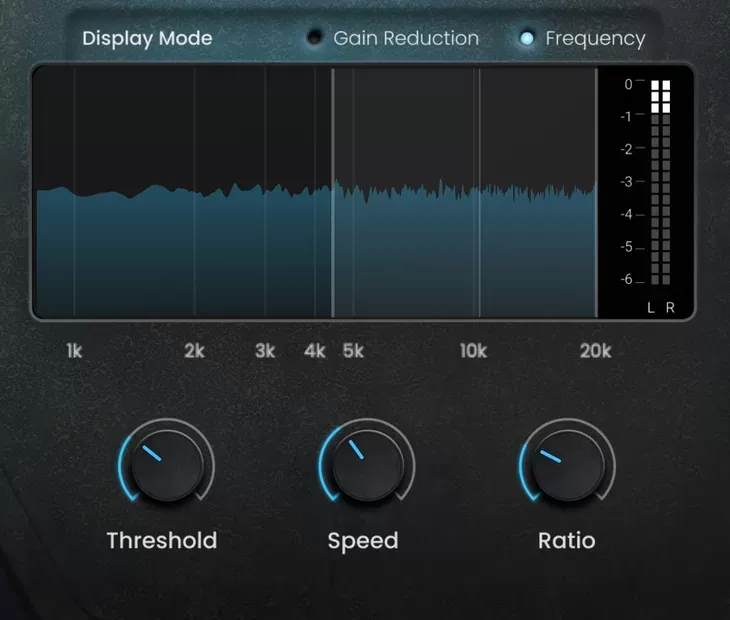
Task: Click the -2 meter scale label
Action: pos(626,149)
